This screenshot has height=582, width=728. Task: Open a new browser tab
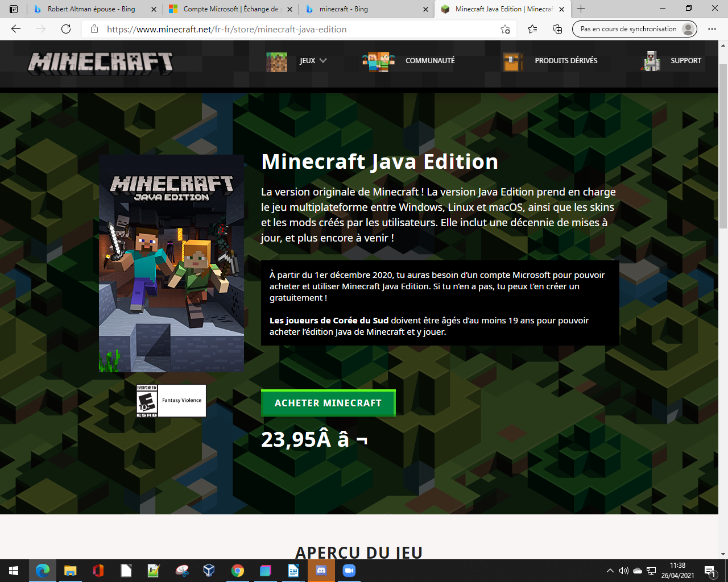pyautogui.click(x=581, y=9)
